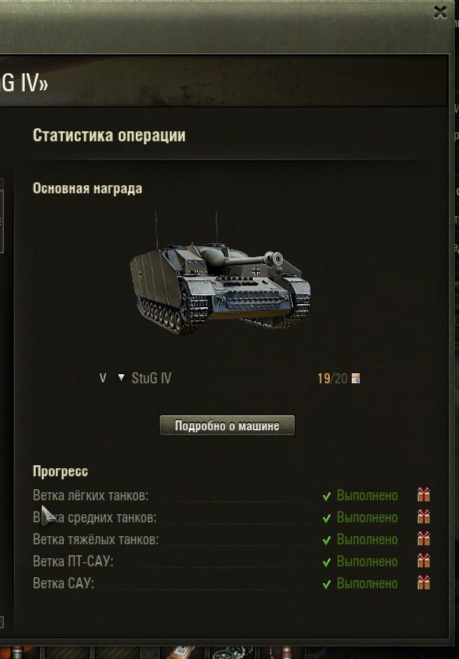Viewport: 459px width, 659px height.
Task: Click green checkmark for Ветка САУ
Action: coord(327,584)
